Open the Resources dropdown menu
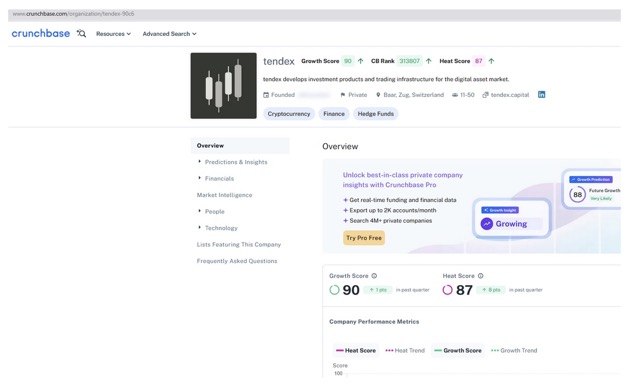The height and width of the screenshot is (384, 640). tap(113, 34)
